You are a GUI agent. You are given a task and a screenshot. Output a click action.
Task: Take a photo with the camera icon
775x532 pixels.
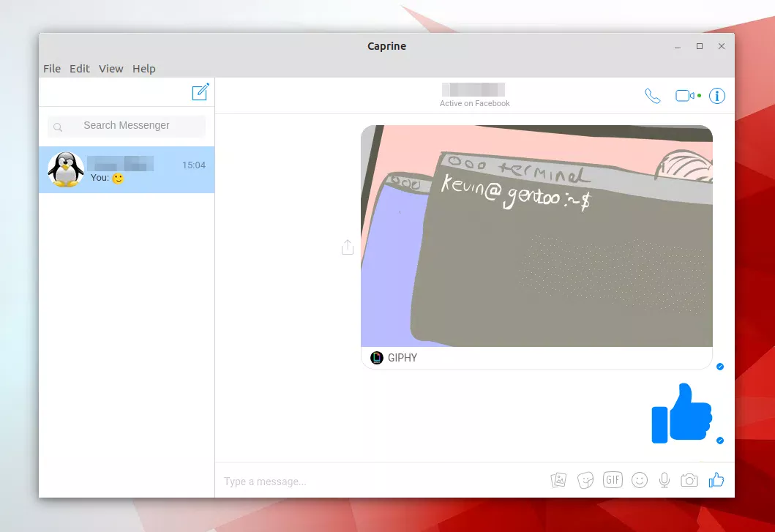pyautogui.click(x=689, y=479)
